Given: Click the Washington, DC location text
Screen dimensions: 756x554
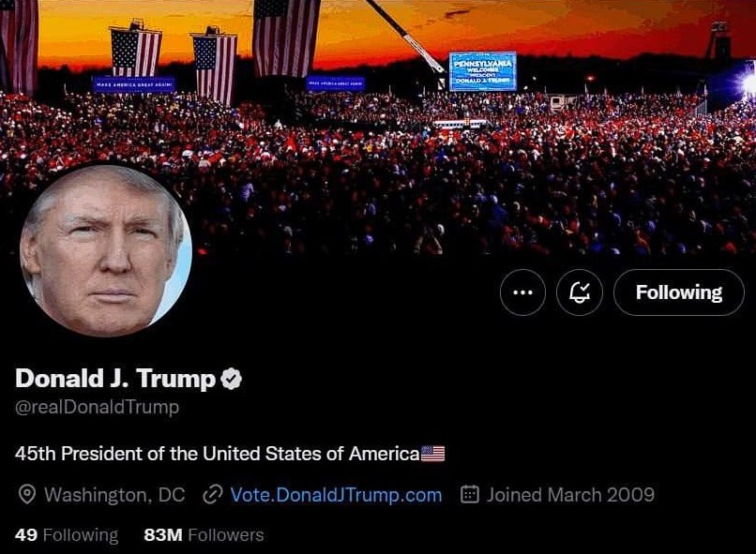Looking at the screenshot, I should point(114,495).
